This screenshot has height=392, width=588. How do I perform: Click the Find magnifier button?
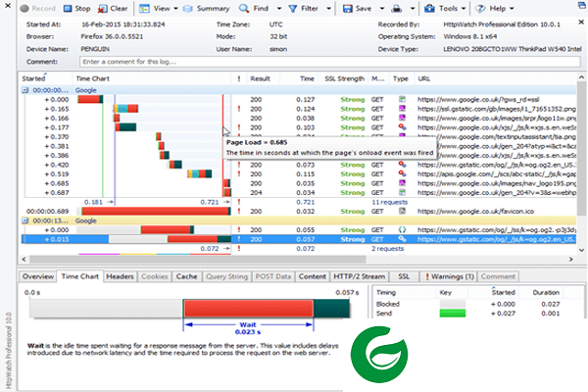coord(254,8)
